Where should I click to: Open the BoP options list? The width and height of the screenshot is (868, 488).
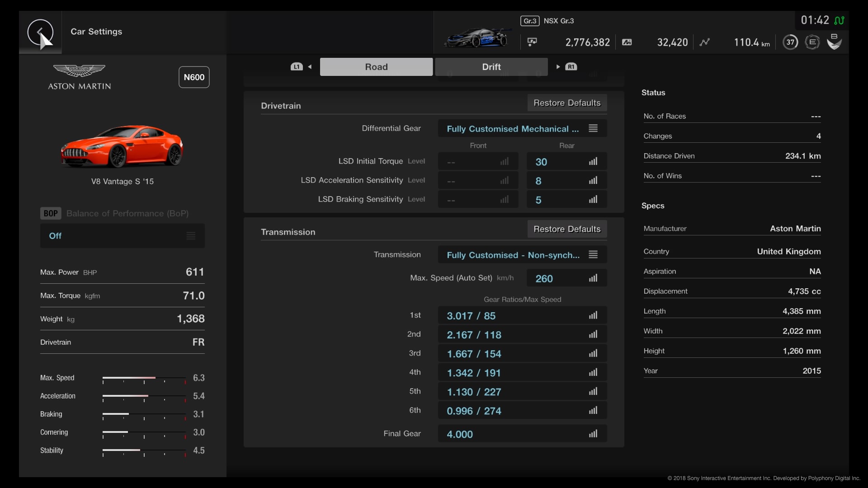[x=190, y=235]
